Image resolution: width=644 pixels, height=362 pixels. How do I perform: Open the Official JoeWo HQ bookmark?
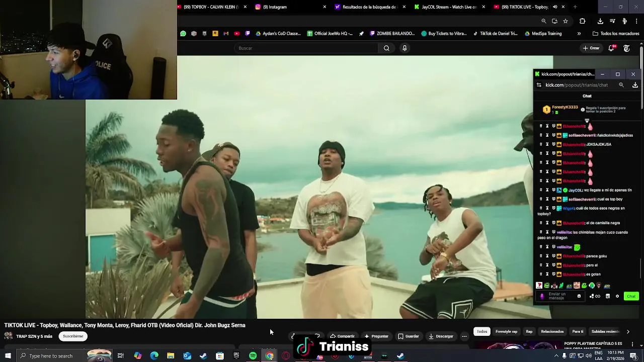tap(330, 34)
